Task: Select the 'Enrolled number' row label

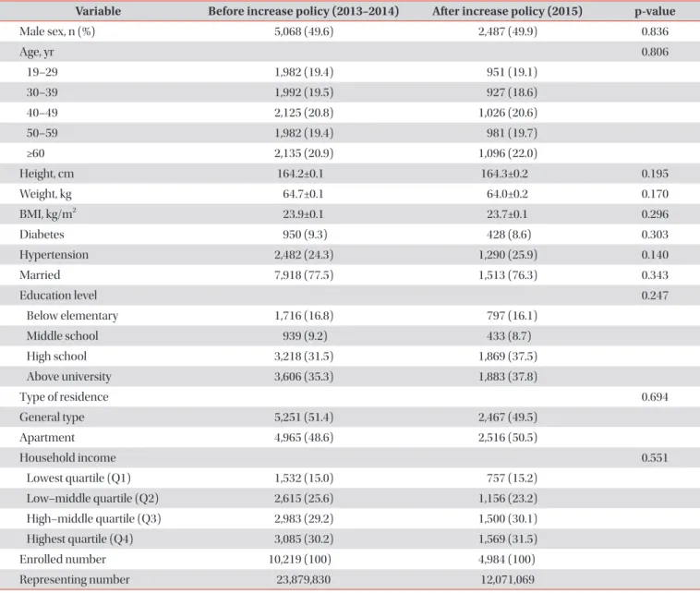Action: pyautogui.click(x=63, y=559)
